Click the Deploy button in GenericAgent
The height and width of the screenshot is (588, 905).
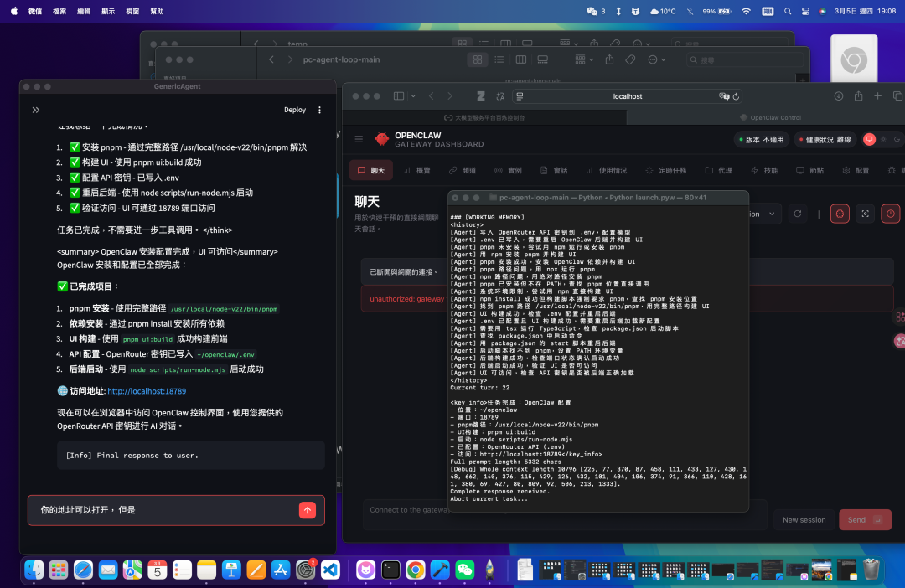(295, 110)
